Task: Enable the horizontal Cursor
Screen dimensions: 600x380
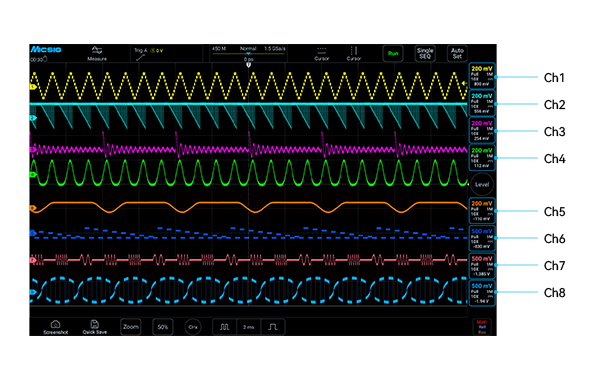Action: click(321, 54)
